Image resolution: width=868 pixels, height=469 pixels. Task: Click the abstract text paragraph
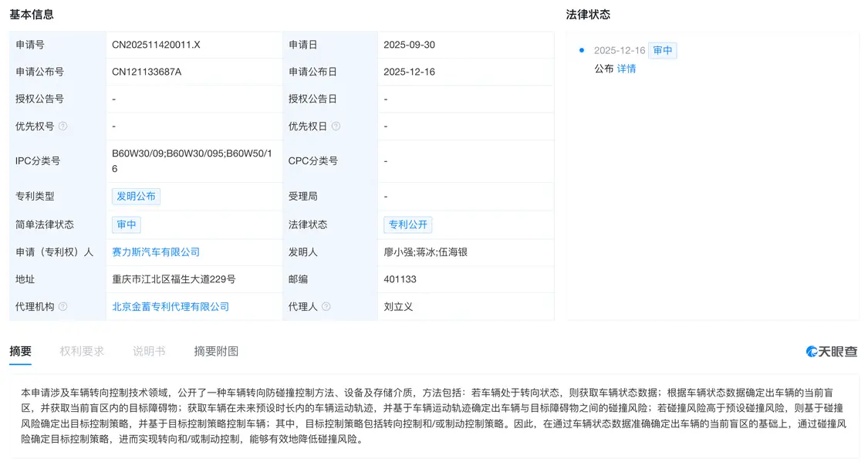pyautogui.click(x=433, y=416)
